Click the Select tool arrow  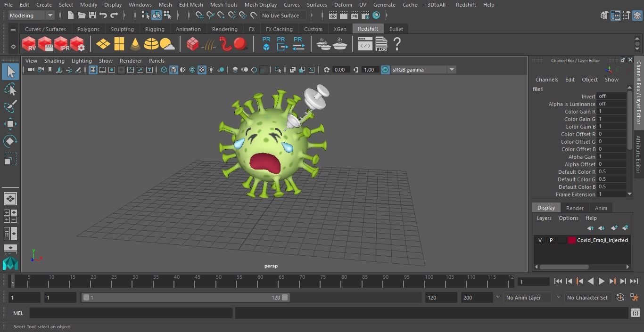point(10,72)
